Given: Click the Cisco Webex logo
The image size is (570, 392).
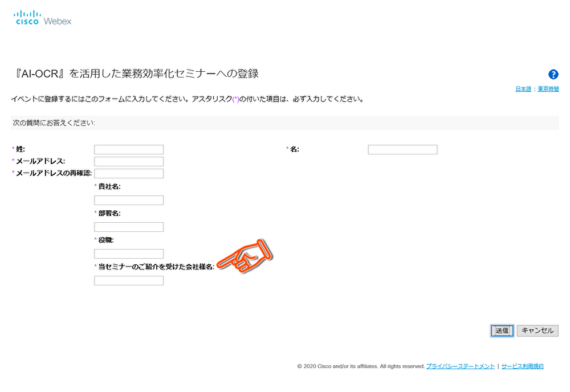Looking at the screenshot, I should pyautogui.click(x=43, y=18).
